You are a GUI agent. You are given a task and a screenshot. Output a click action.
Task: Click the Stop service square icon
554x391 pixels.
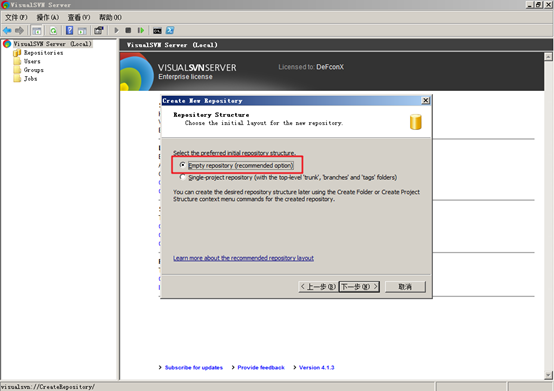tap(128, 31)
